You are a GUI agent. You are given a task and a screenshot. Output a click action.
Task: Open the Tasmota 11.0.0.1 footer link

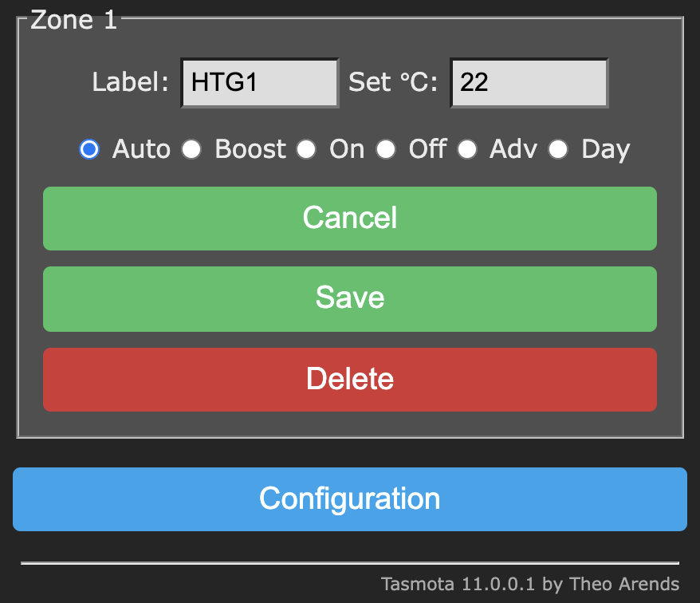[530, 584]
